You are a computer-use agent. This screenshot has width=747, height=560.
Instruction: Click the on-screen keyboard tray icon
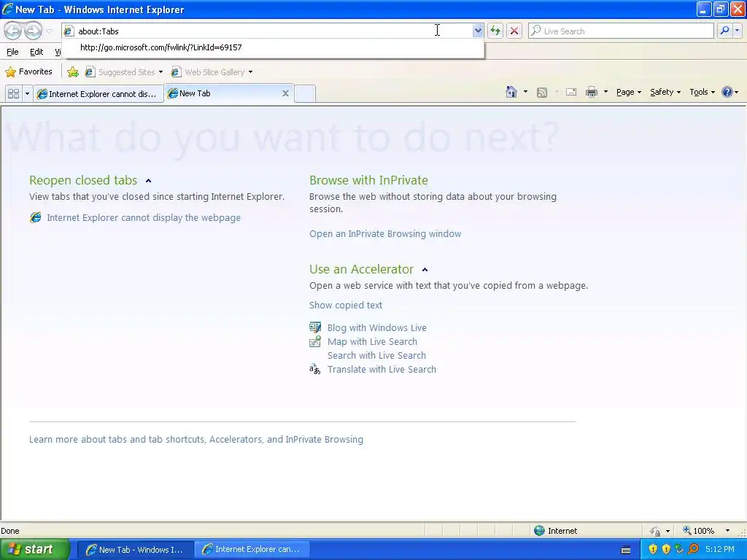626,550
